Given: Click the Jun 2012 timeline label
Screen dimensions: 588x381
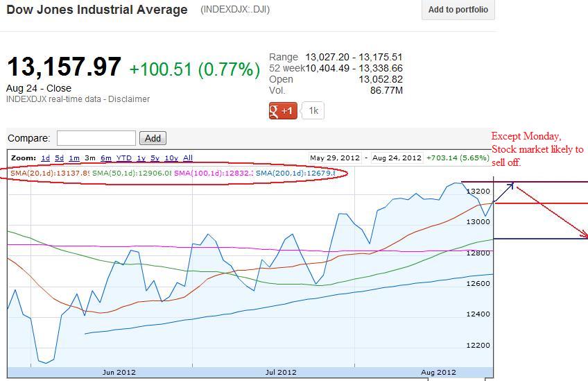Looking at the screenshot, I should [x=119, y=373].
